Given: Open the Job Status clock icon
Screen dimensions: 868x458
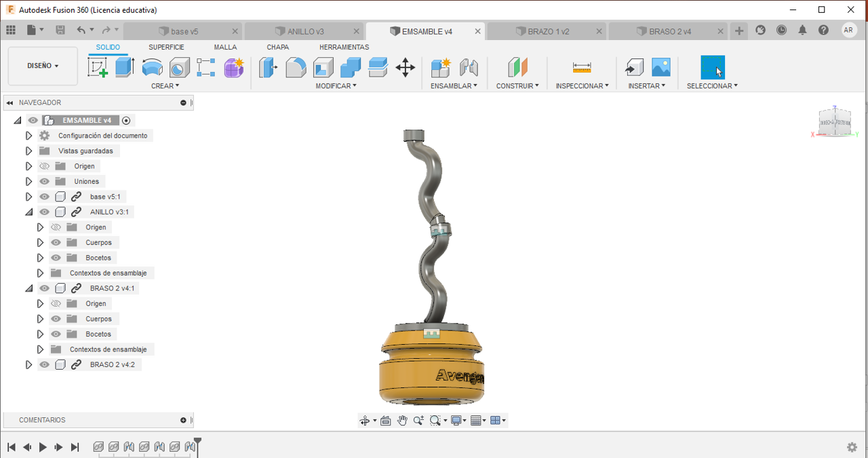Looking at the screenshot, I should click(781, 30).
